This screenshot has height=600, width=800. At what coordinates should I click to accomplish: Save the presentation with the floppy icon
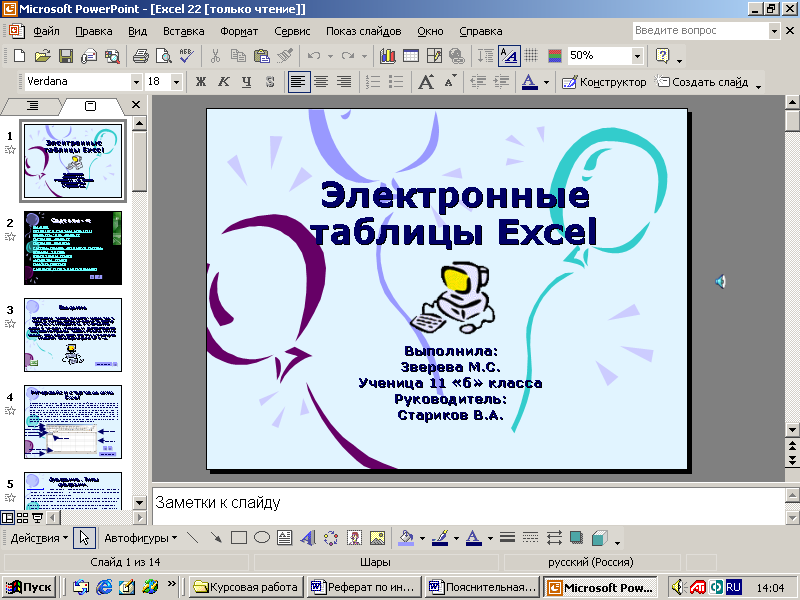[66, 56]
